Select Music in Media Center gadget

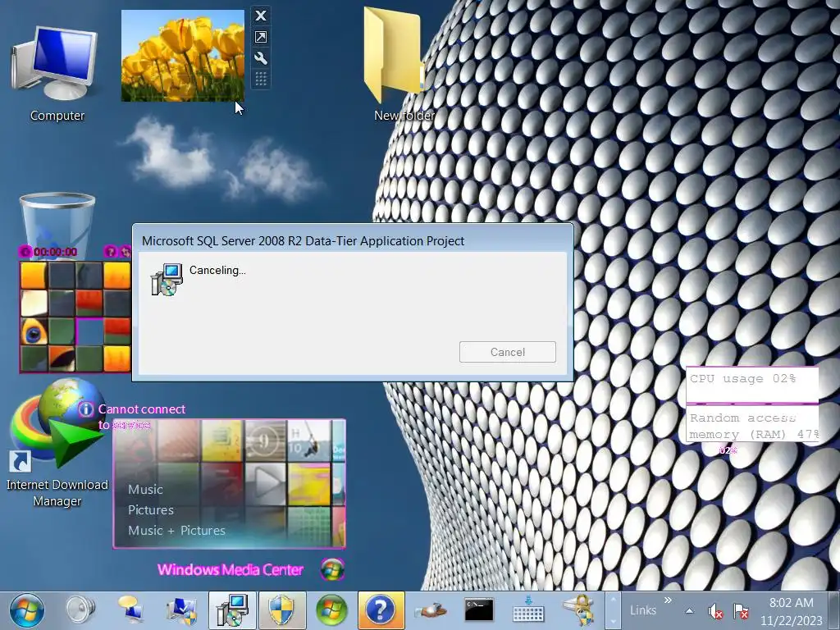[x=145, y=489]
